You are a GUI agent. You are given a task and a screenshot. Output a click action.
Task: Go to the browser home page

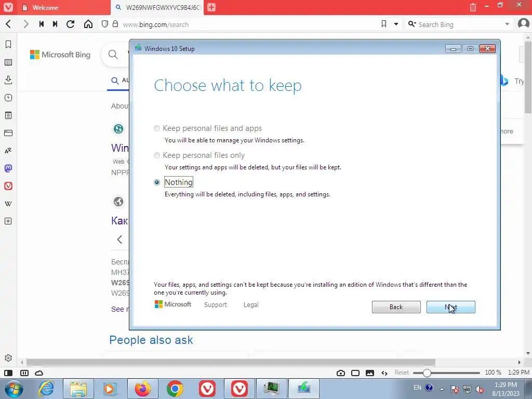pyautogui.click(x=88, y=24)
